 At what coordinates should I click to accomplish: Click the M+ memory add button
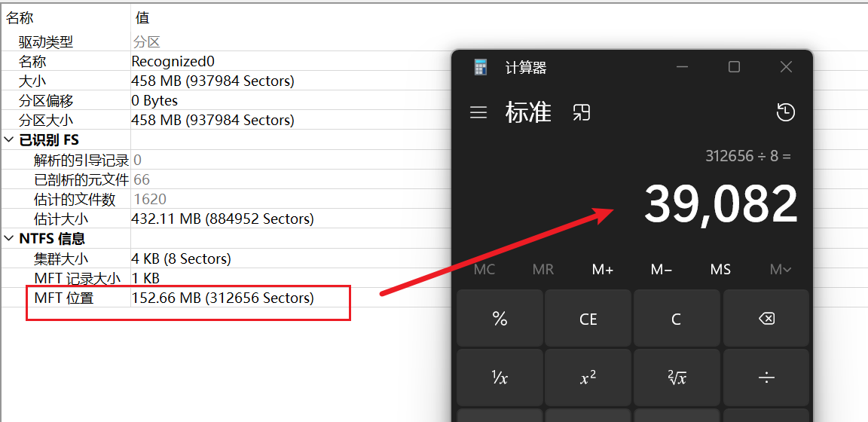tap(602, 270)
